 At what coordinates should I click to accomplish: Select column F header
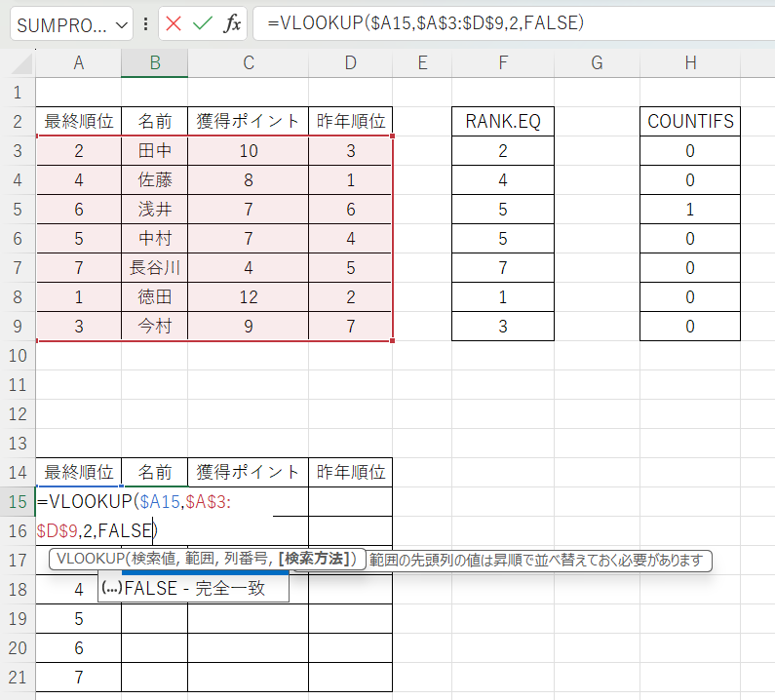point(502,63)
